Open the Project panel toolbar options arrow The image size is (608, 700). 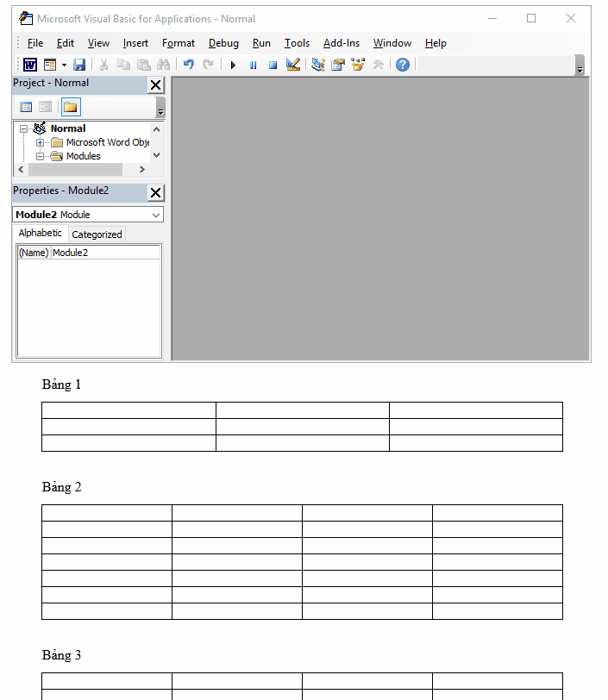coord(160,108)
